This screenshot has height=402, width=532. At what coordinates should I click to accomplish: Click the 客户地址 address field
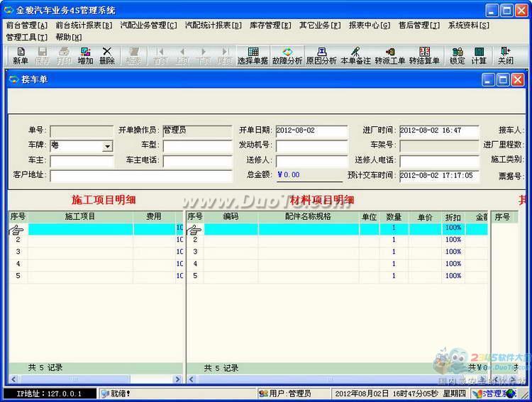coord(141,176)
